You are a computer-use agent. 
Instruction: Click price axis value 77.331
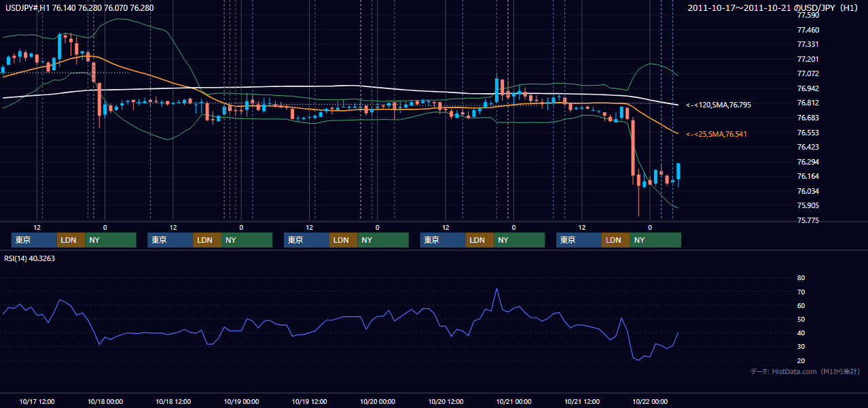tap(808, 44)
